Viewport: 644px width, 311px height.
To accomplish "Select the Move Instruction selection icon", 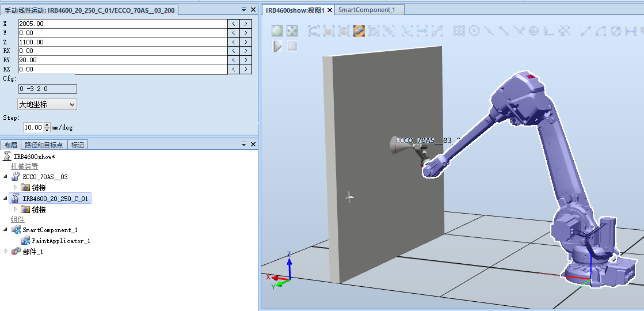I will [x=422, y=31].
